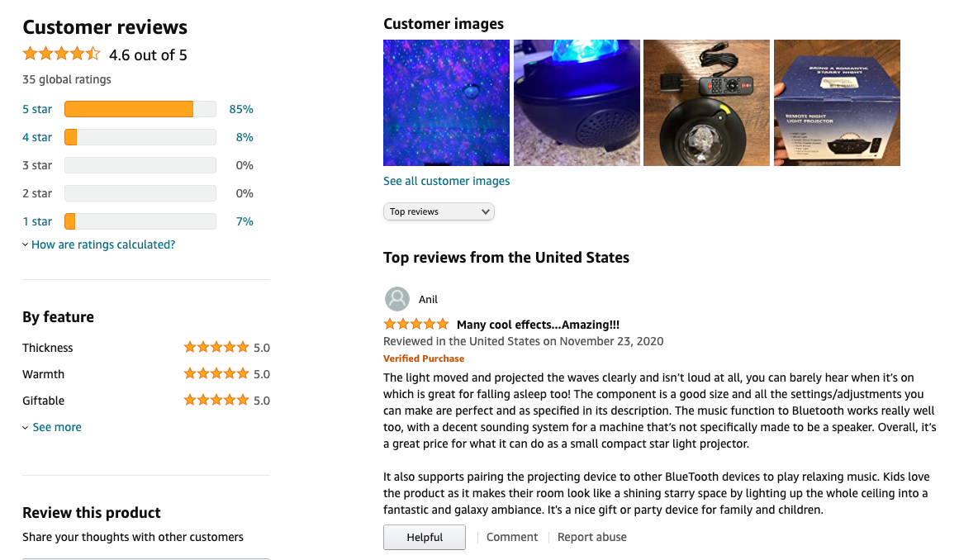This screenshot has width=978, height=560.
Task: Click the overall 4.6 star rating icons
Action: click(x=61, y=53)
